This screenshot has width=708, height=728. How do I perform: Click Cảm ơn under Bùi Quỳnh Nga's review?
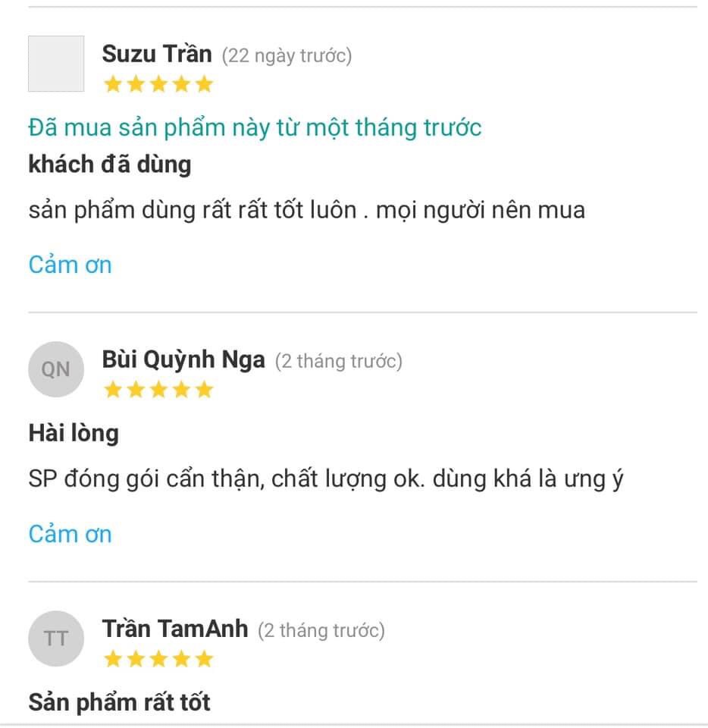[x=70, y=533]
